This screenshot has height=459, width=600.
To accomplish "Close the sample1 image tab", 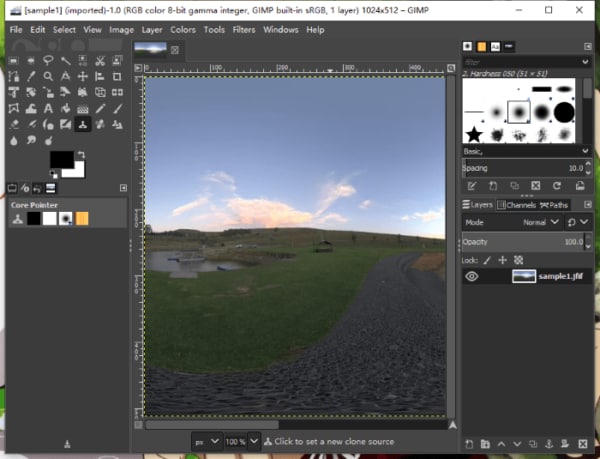I will coord(175,50).
